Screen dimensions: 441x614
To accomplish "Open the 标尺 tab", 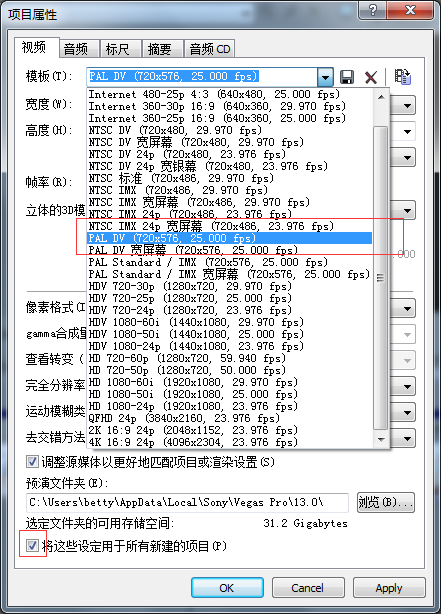I will pyautogui.click(x=117, y=49).
